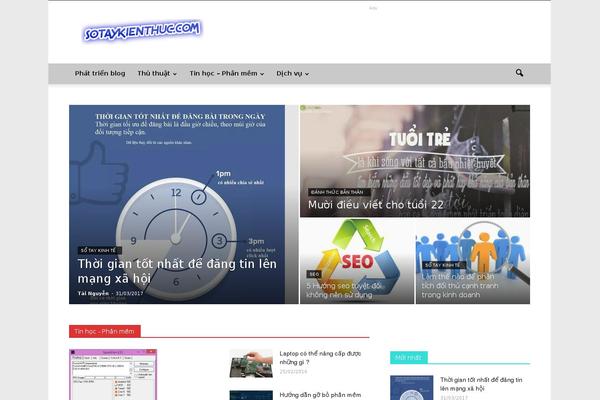
Task: Open Hướng dẫn gỡ bỏ phần mềm article
Action: point(320,395)
